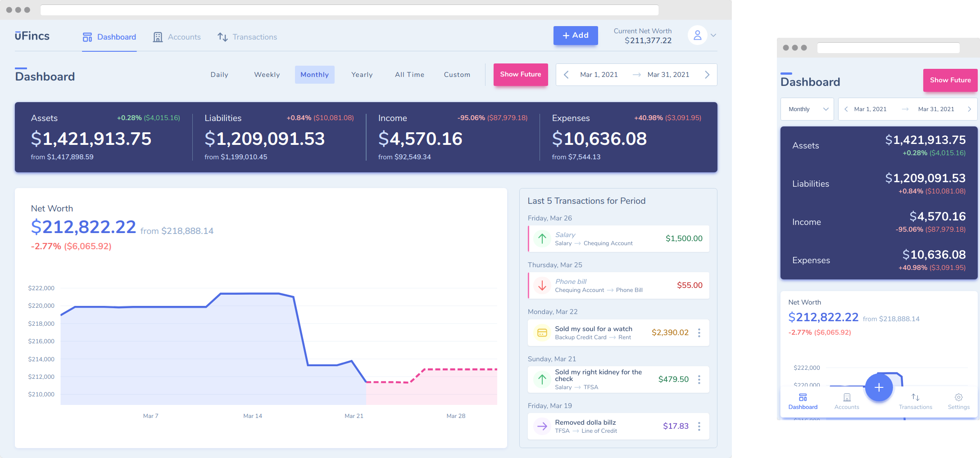This screenshot has height=458, width=980.
Task: Switch to the Yearly view tab
Action: 362,74
